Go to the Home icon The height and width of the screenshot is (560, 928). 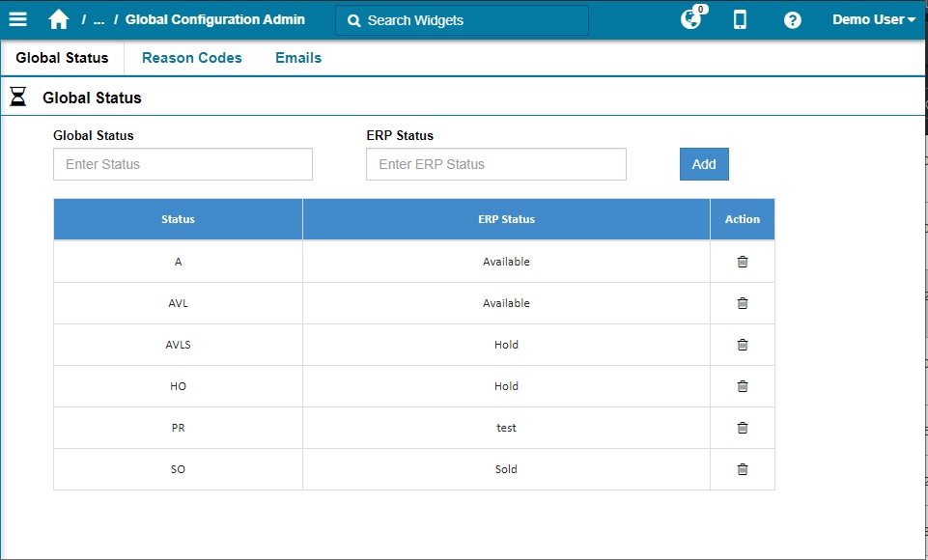(x=59, y=19)
